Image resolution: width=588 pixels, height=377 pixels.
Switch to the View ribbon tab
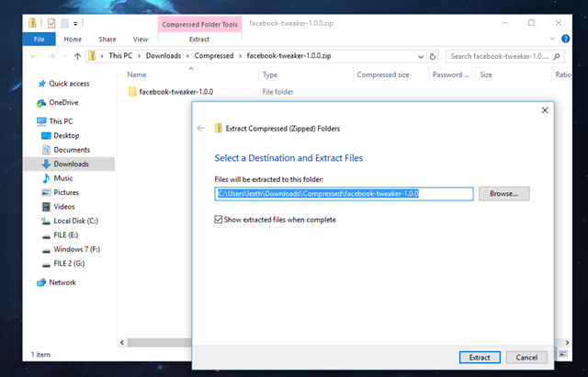point(141,40)
